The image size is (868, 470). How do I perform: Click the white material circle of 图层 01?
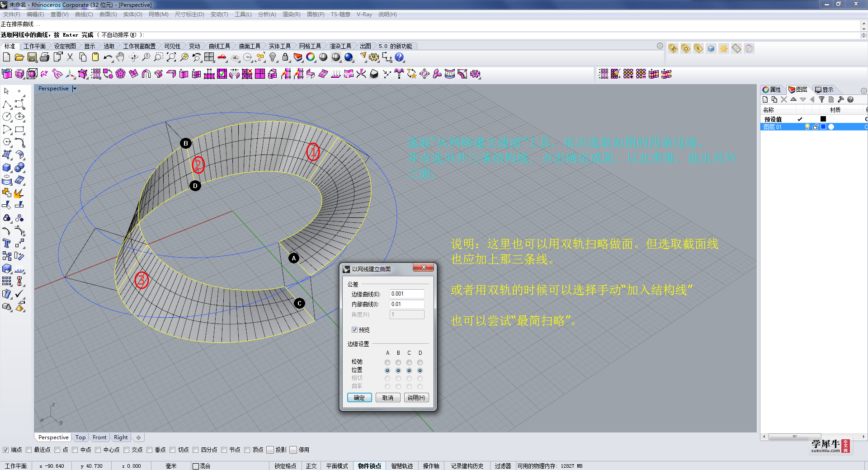[x=831, y=127]
